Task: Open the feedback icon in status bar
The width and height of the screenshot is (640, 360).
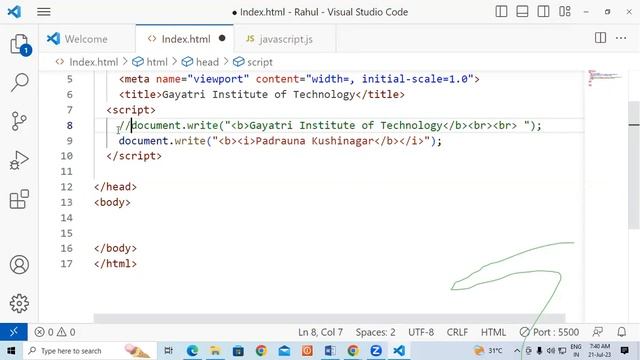Action: pyautogui.click(x=598, y=332)
